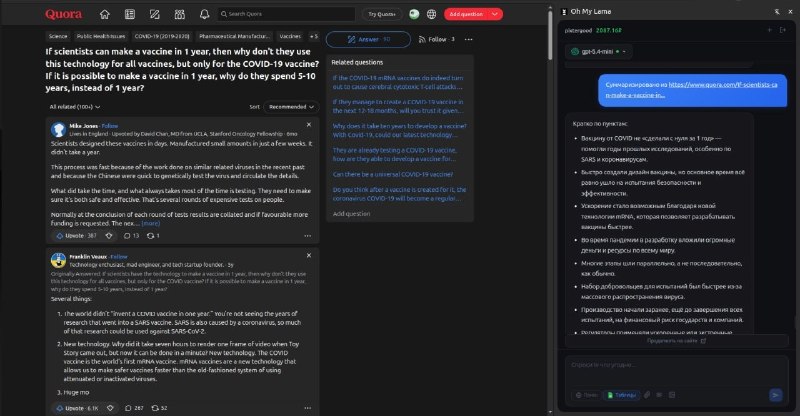Open the Quora notifications bell

[204, 14]
